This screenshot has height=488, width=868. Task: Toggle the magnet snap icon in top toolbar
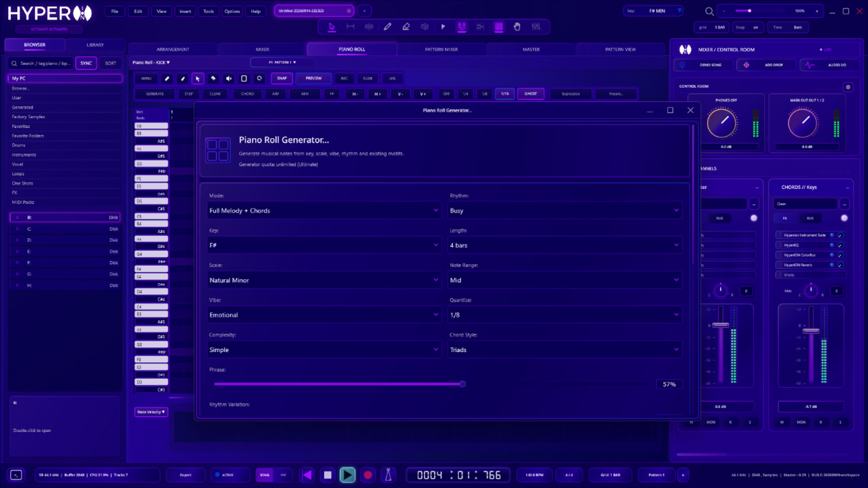point(462,27)
